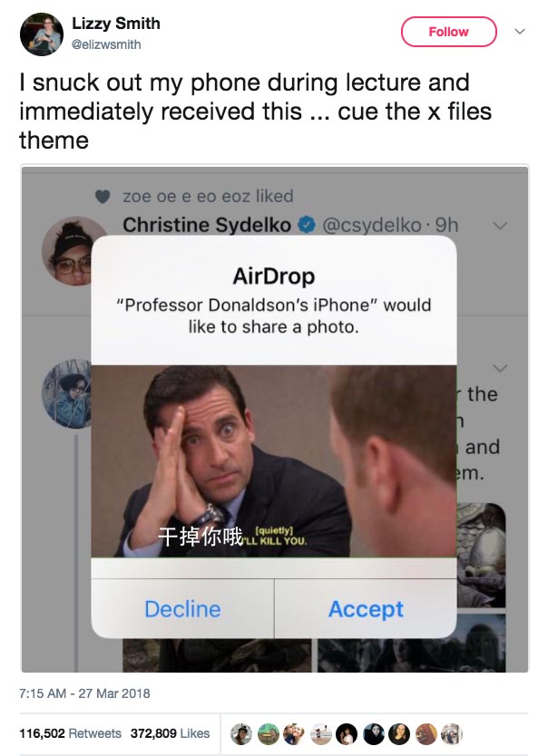The width and height of the screenshot is (548, 756).
Task: Click the @elizwsmith handle
Action: pos(106,44)
